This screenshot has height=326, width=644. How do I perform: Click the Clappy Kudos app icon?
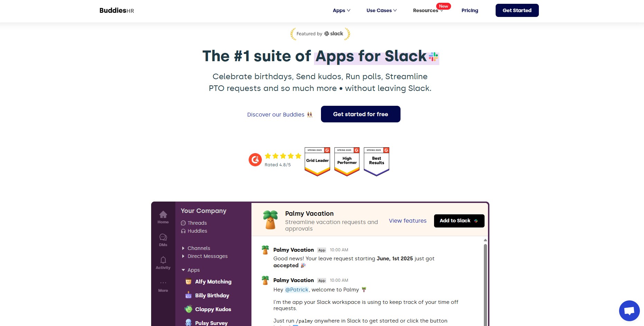(188, 309)
